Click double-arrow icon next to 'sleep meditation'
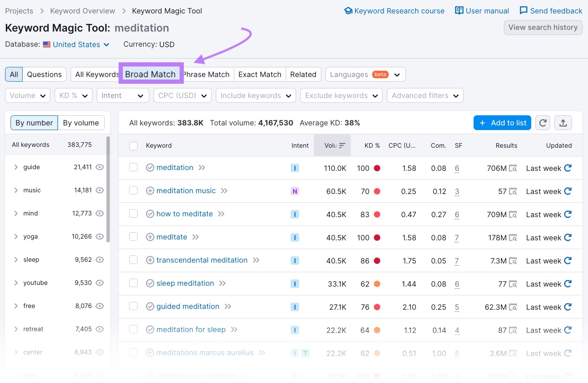This screenshot has width=588, height=383. point(222,283)
